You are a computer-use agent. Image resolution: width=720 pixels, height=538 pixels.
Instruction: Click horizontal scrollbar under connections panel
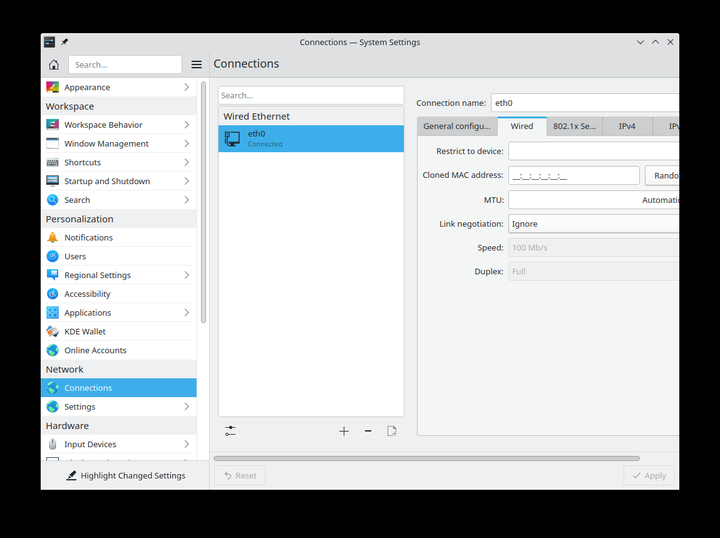pyautogui.click(x=427, y=458)
